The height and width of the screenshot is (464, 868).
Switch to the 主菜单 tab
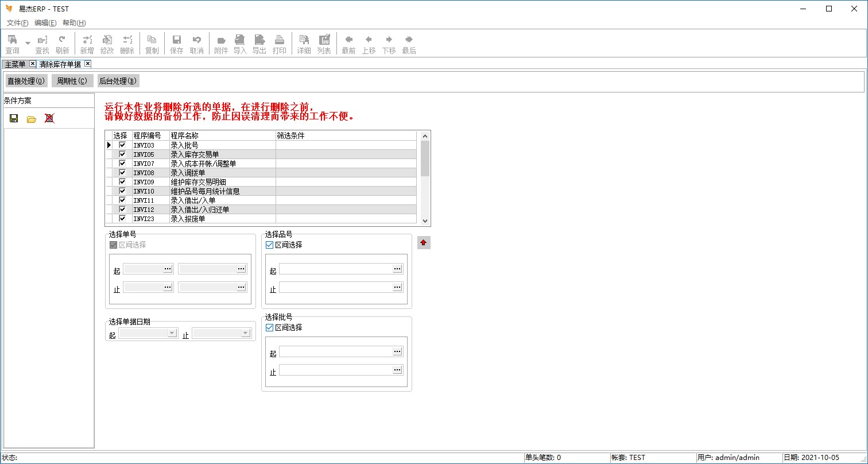pos(15,64)
